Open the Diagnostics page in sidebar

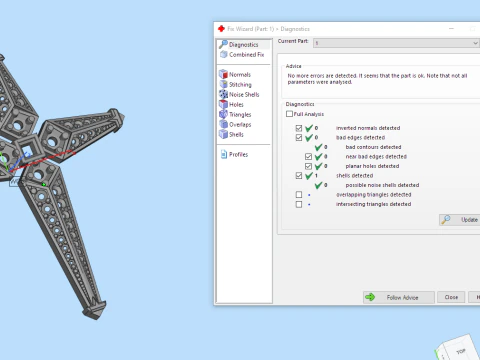243,45
